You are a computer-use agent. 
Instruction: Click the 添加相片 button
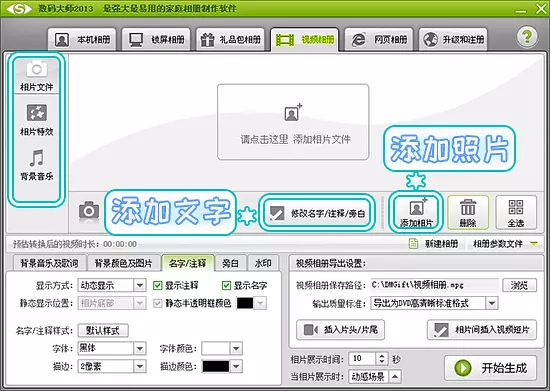pos(416,212)
